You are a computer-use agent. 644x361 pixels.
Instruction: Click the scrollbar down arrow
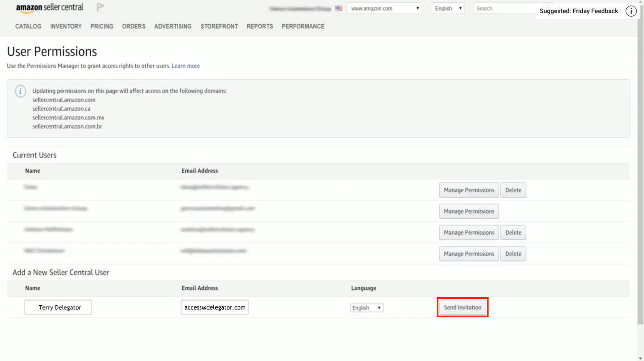641,358
